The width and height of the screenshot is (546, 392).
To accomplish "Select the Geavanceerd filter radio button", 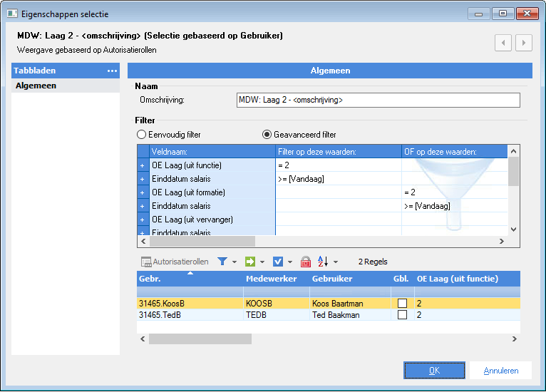I will (x=267, y=135).
